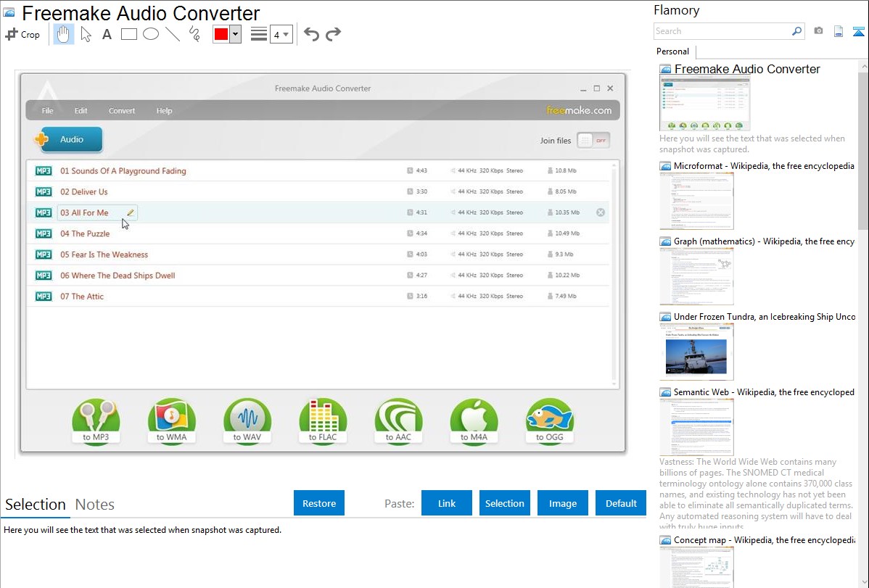Click the Paste Selection button
The image size is (869, 588).
click(505, 503)
